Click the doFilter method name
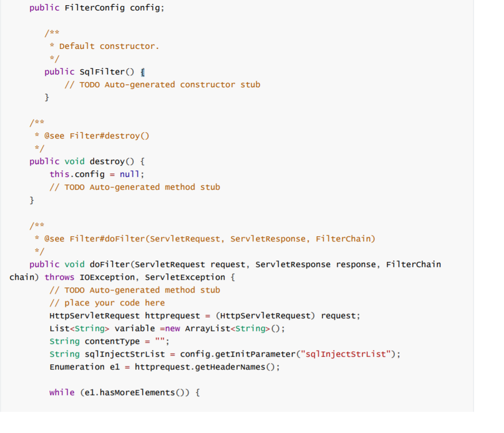 pos(109,264)
